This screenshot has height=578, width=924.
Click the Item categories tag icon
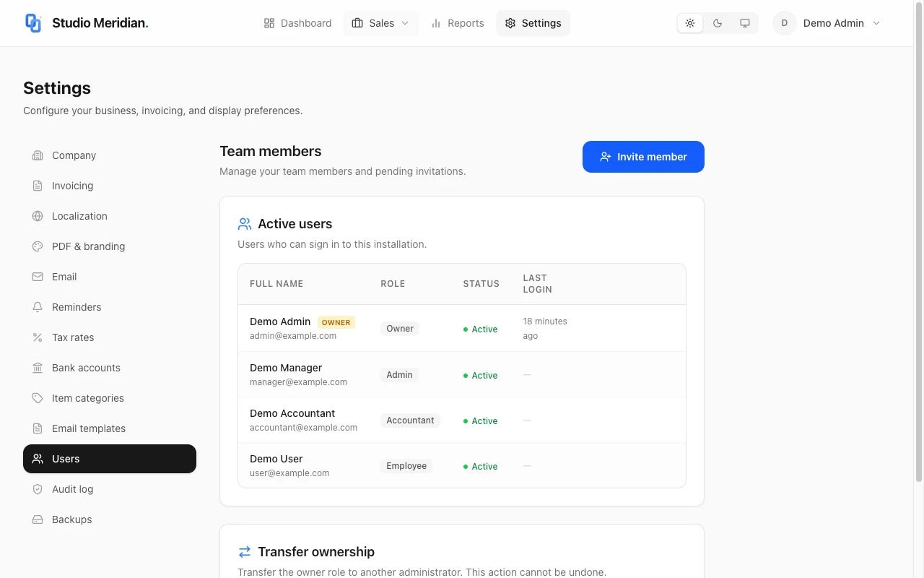tap(38, 398)
